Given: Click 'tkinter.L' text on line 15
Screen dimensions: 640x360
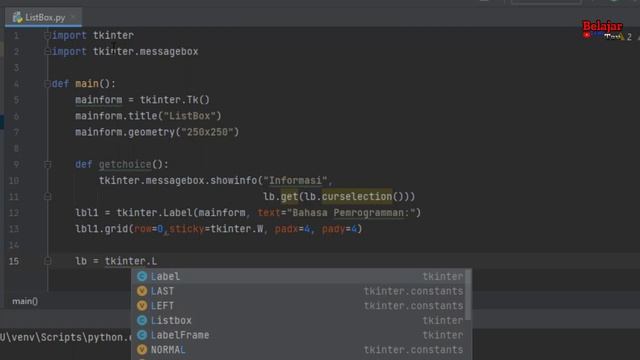Looking at the screenshot, I should click(131, 261).
